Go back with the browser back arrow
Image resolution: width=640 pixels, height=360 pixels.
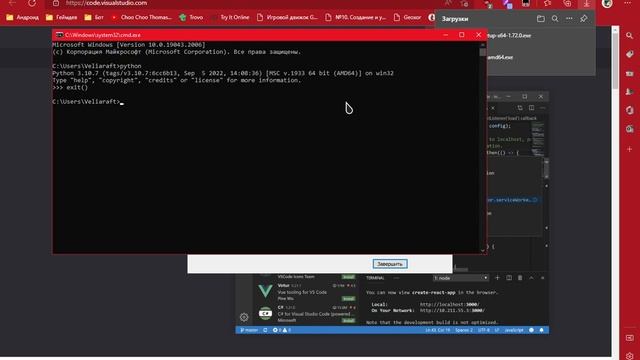click(12, 3)
